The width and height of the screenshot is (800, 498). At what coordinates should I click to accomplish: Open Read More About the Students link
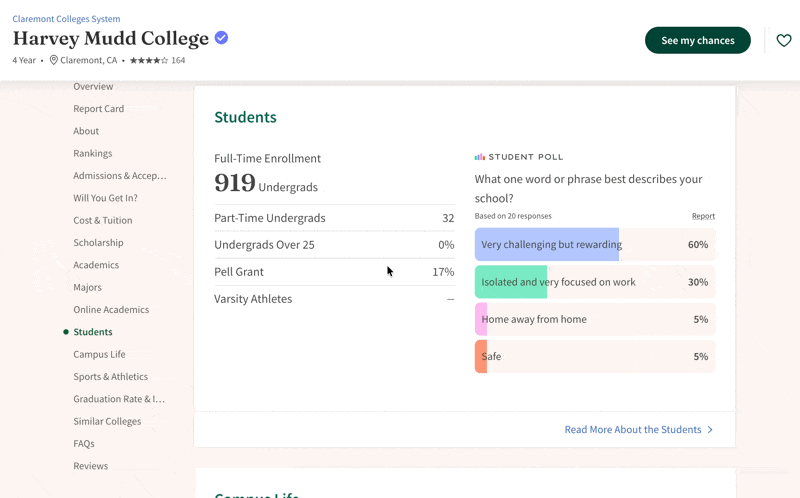633,430
